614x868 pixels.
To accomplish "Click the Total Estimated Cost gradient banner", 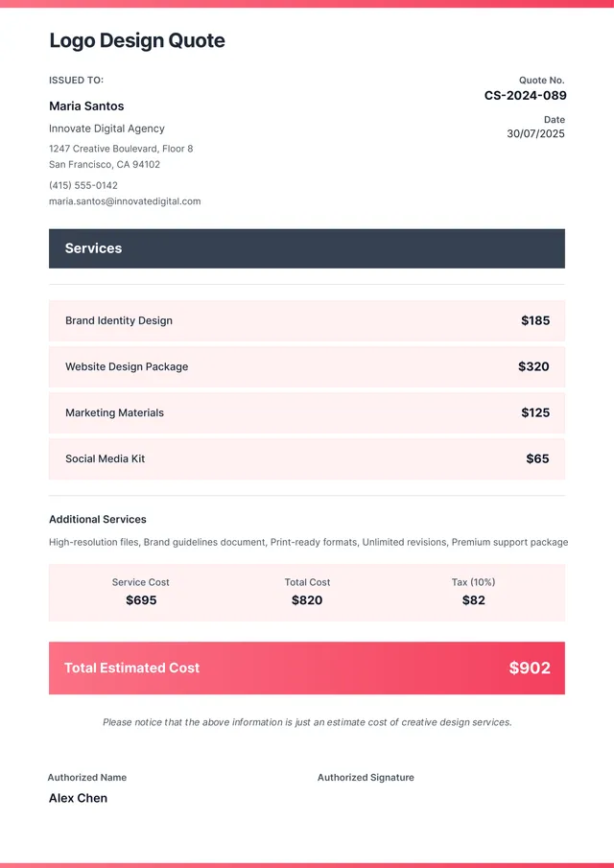I will click(x=307, y=668).
